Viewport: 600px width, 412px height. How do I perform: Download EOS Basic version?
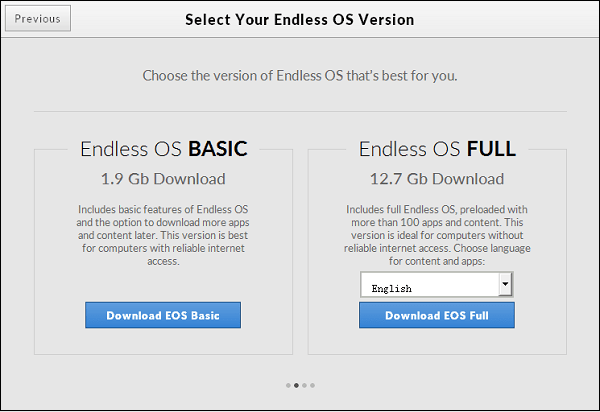pyautogui.click(x=163, y=316)
